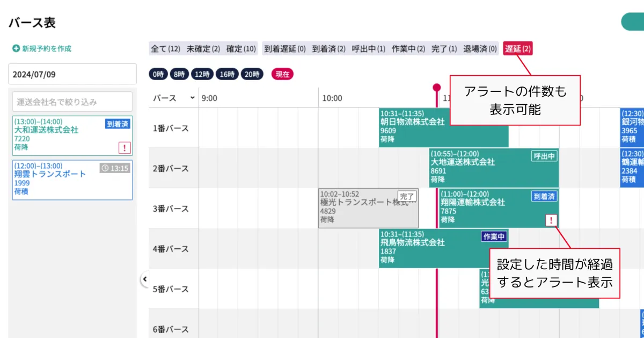Open the バース column dropdown
Viewport: 644px width, 338px height.
tap(192, 98)
